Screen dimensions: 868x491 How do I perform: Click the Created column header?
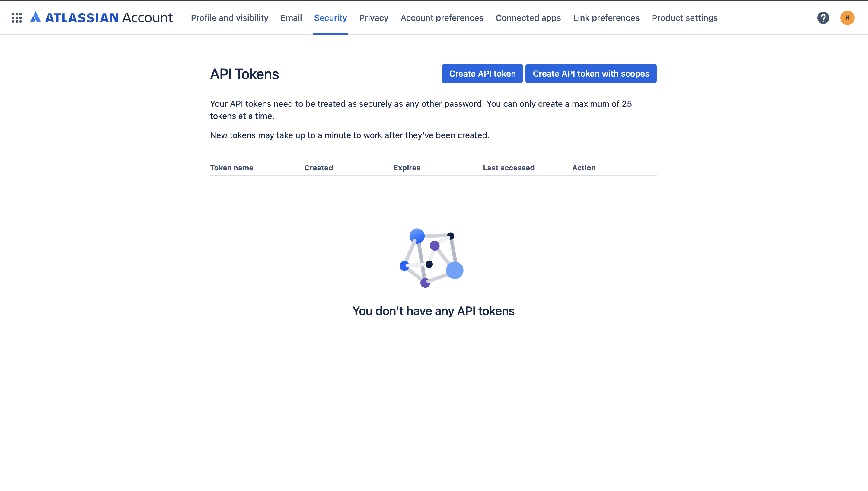click(x=318, y=168)
